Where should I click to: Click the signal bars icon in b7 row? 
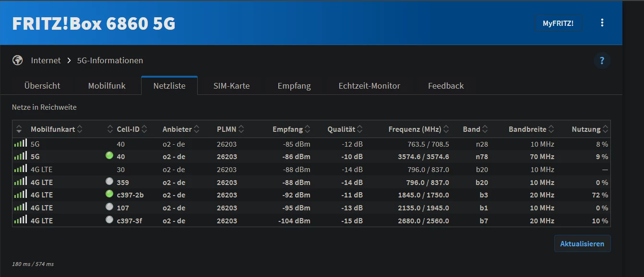click(20, 220)
